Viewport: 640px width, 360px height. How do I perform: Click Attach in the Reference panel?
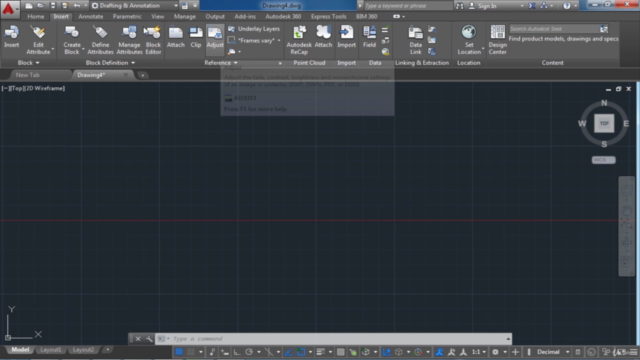176,37
